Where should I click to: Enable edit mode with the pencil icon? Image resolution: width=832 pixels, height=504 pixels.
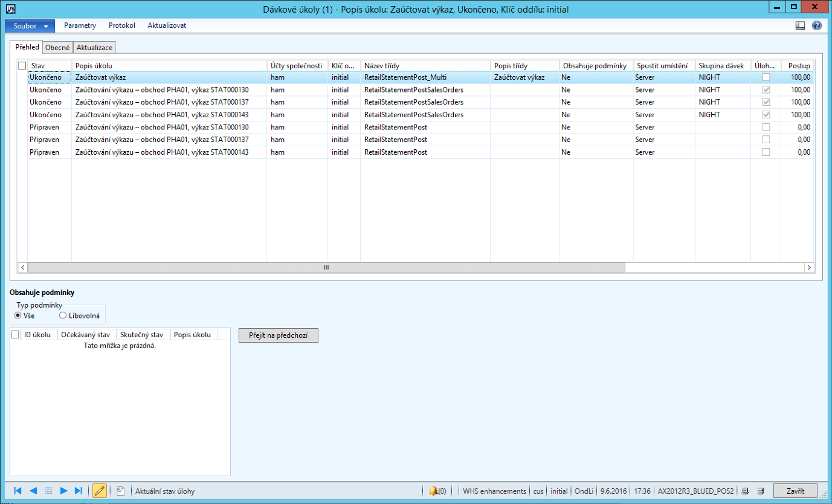(x=99, y=491)
